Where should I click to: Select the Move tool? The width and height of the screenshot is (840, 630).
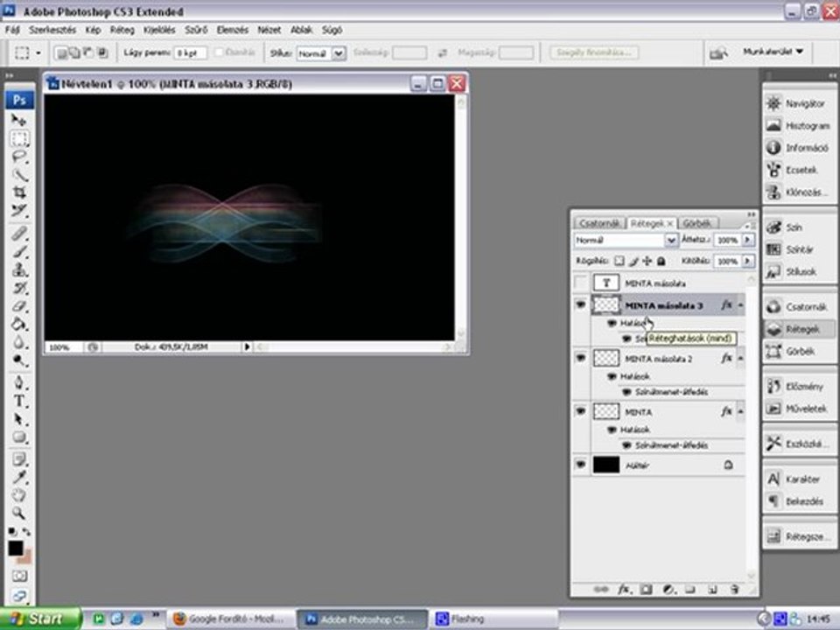pyautogui.click(x=18, y=120)
